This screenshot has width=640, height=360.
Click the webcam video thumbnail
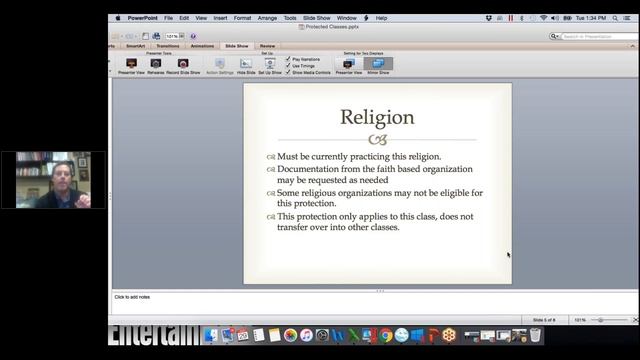[53, 180]
